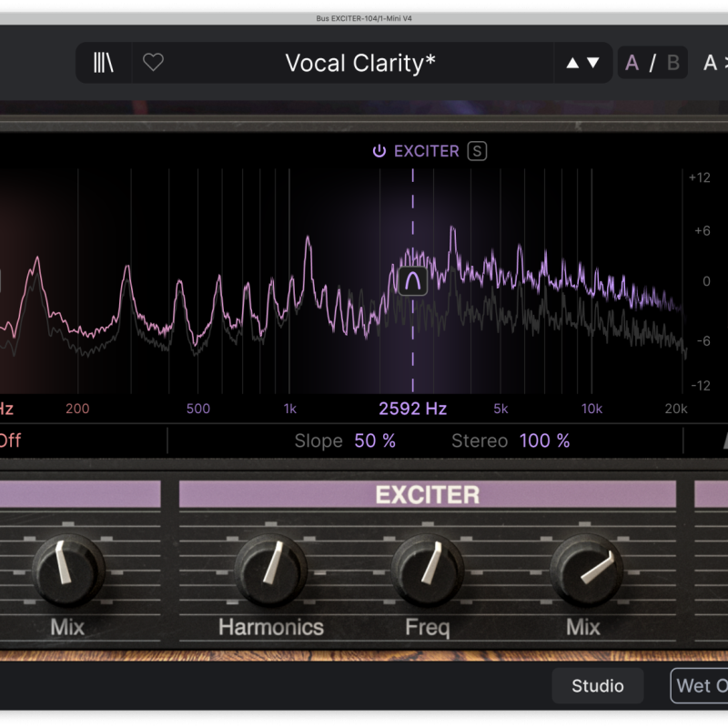
Task: Adjust the Slope 50 % value
Action: (375, 440)
